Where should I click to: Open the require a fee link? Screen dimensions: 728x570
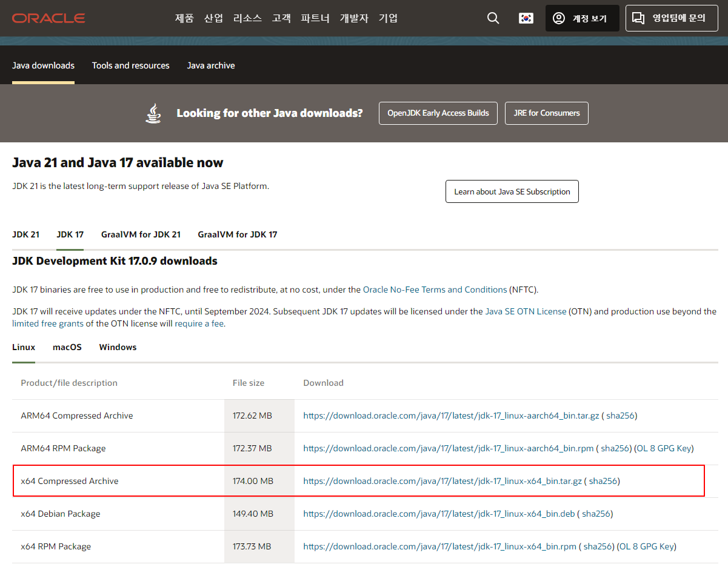[199, 323]
